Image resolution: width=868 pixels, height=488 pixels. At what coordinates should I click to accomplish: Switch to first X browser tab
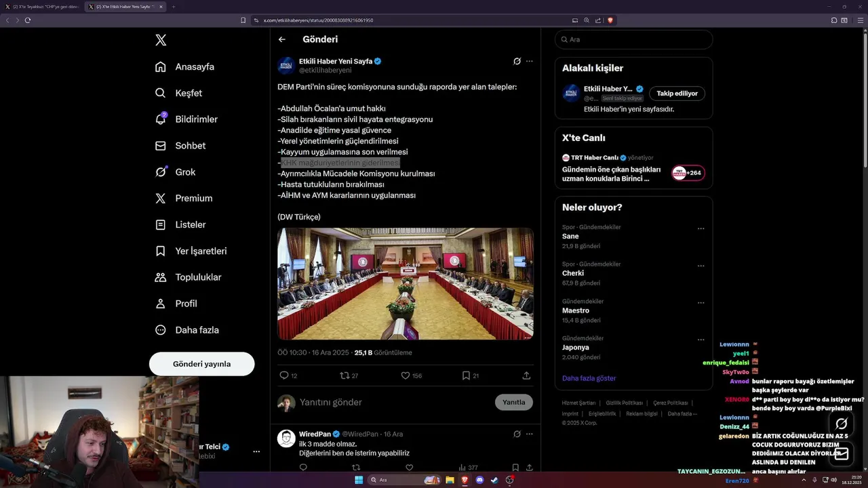43,7
